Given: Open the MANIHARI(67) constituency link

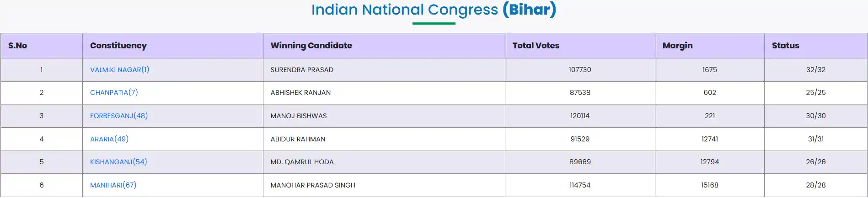Looking at the screenshot, I should (113, 185).
